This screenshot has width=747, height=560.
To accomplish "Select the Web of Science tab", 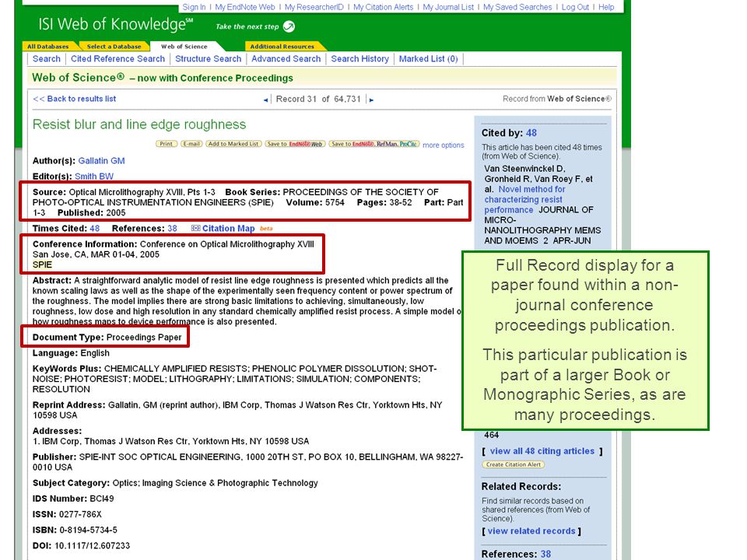I will pos(184,47).
